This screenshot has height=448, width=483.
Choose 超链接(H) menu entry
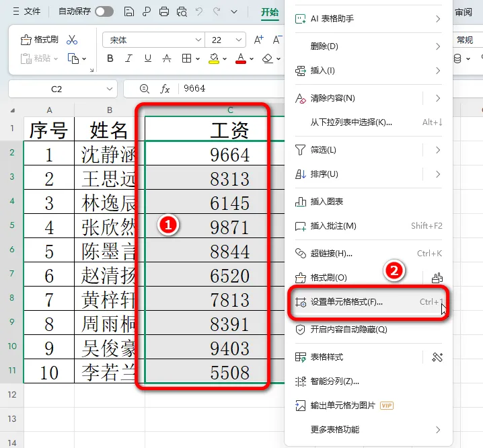[368, 254]
